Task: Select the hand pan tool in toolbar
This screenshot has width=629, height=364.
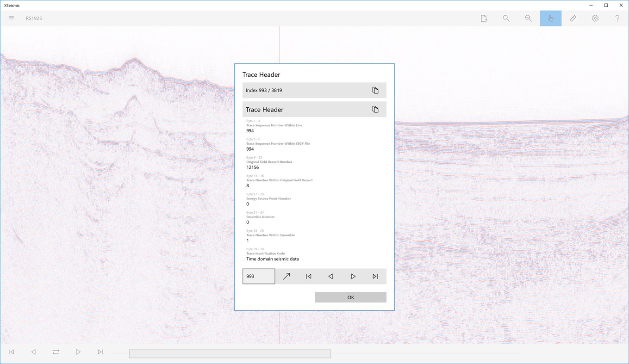Action: 550,18
